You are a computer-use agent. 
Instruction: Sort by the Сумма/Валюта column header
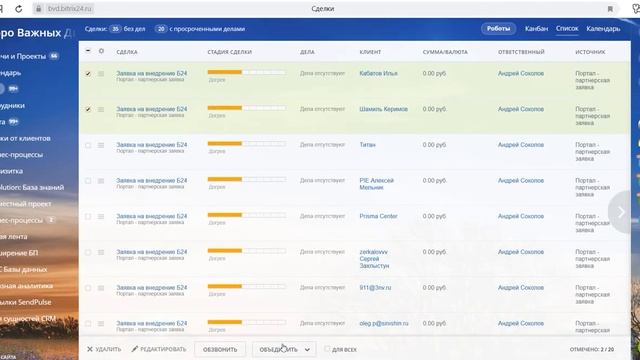(445, 52)
